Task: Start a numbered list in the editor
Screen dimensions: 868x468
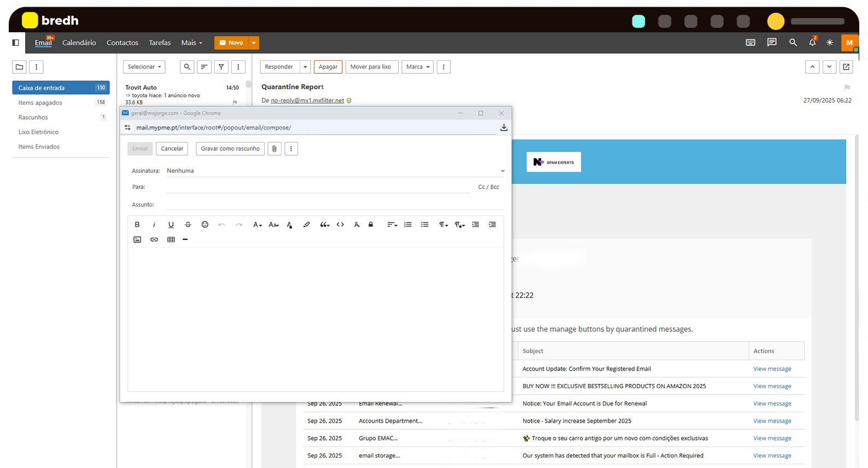Action: pos(408,225)
